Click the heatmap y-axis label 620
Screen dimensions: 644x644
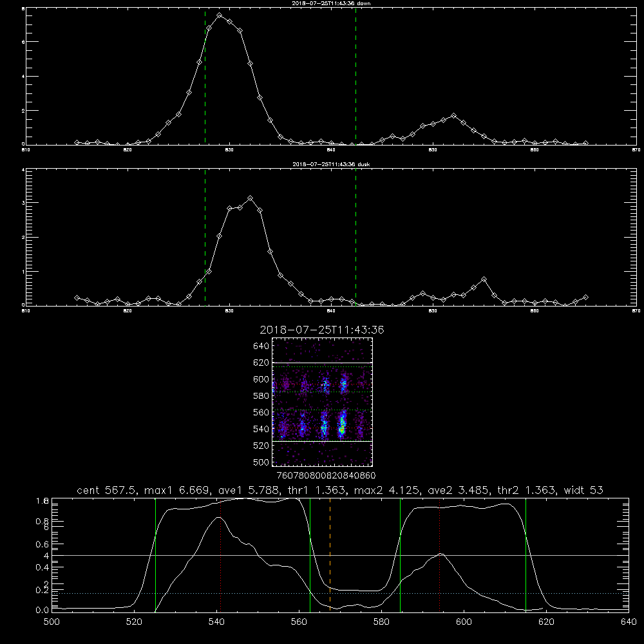(x=261, y=363)
